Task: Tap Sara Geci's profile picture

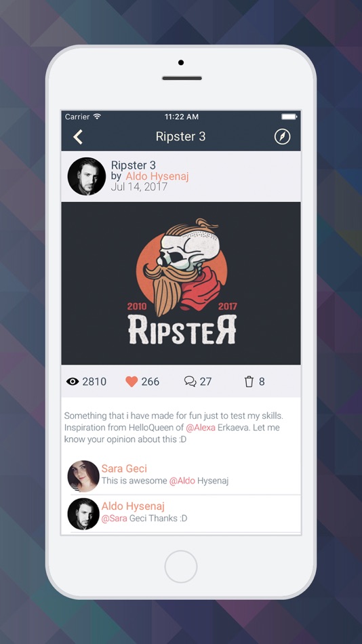Action: coord(83,477)
